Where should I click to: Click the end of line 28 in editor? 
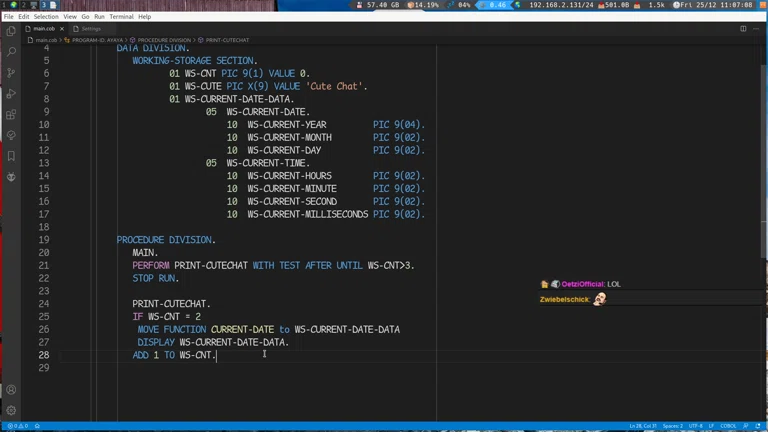click(217, 355)
